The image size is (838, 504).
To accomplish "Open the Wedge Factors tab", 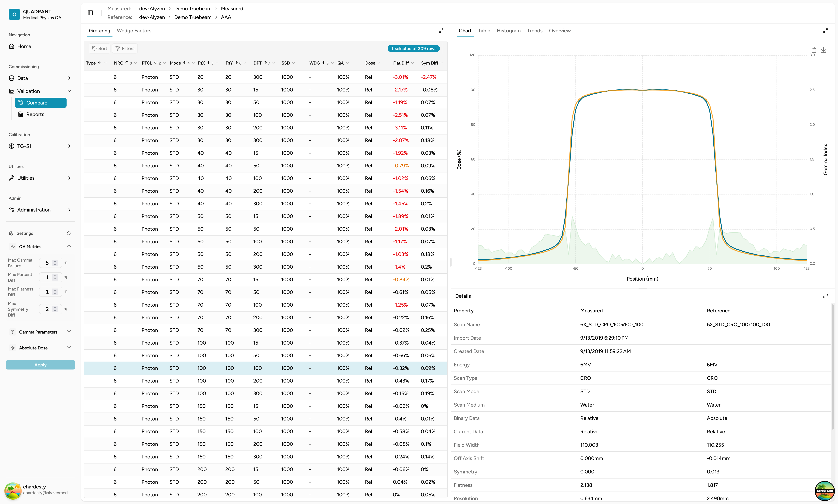I will (134, 31).
